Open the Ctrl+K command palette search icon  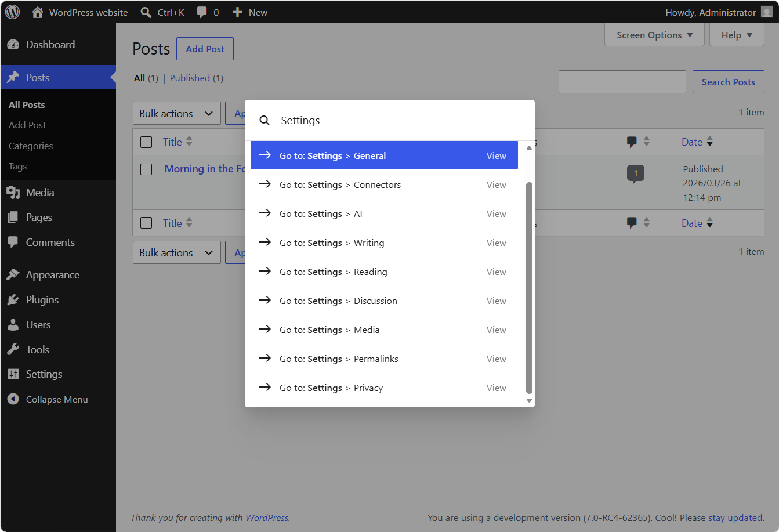point(146,12)
